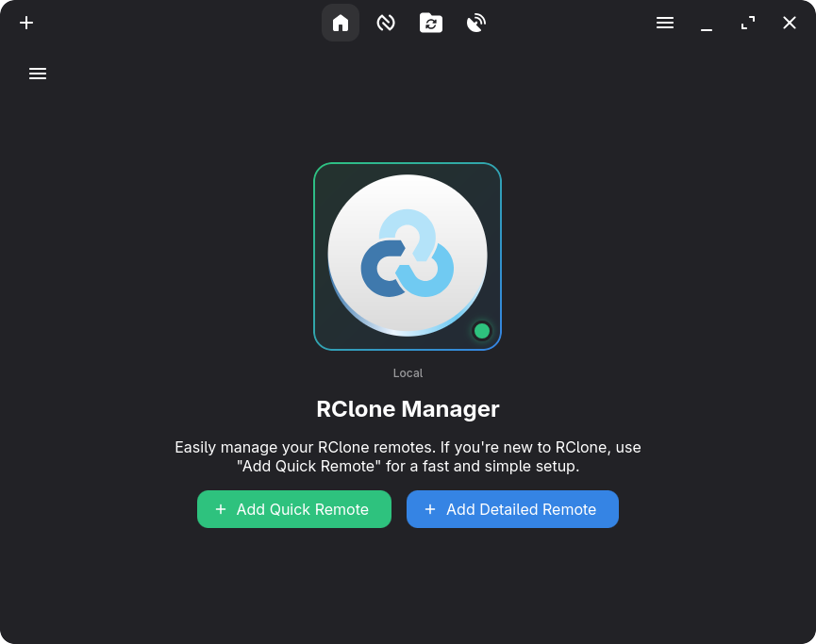Click the green status dot on the Local remote
Screen dimensions: 816x644
click(x=482, y=330)
